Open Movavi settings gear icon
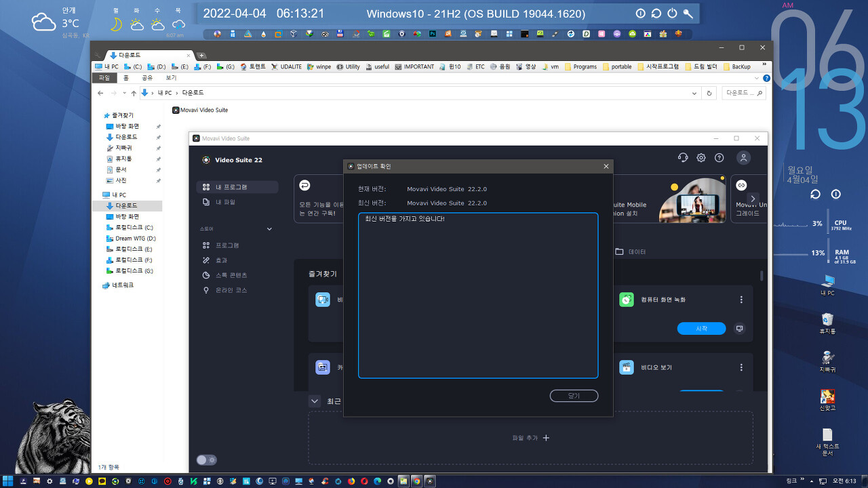Image resolution: width=868 pixels, height=488 pixels. coord(701,158)
